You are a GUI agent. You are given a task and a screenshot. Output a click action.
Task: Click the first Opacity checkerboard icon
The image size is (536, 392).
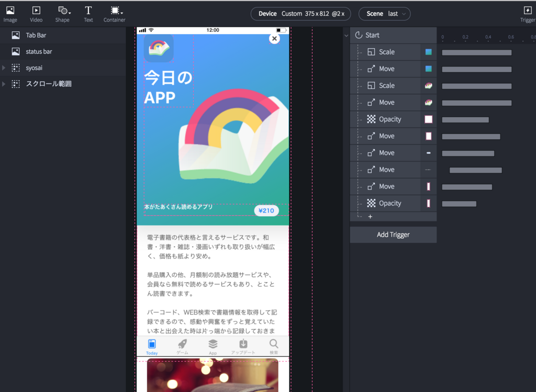click(371, 119)
